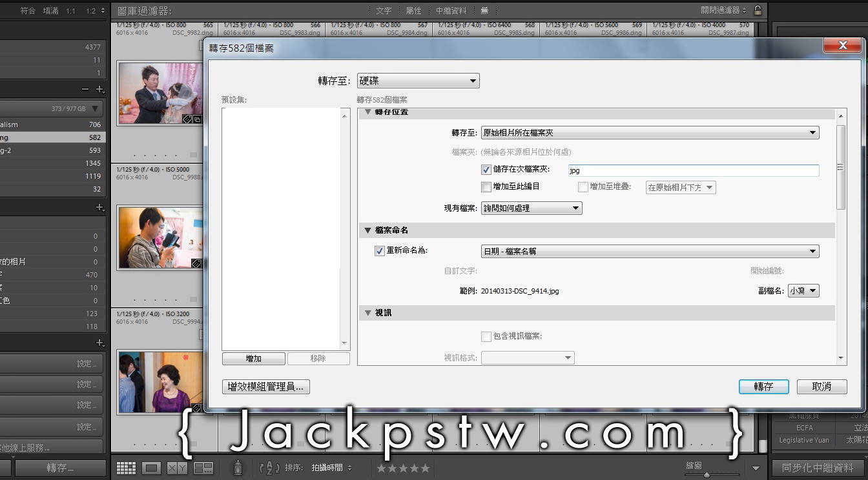
Task: Click the 轉存 button to export
Action: point(763,386)
